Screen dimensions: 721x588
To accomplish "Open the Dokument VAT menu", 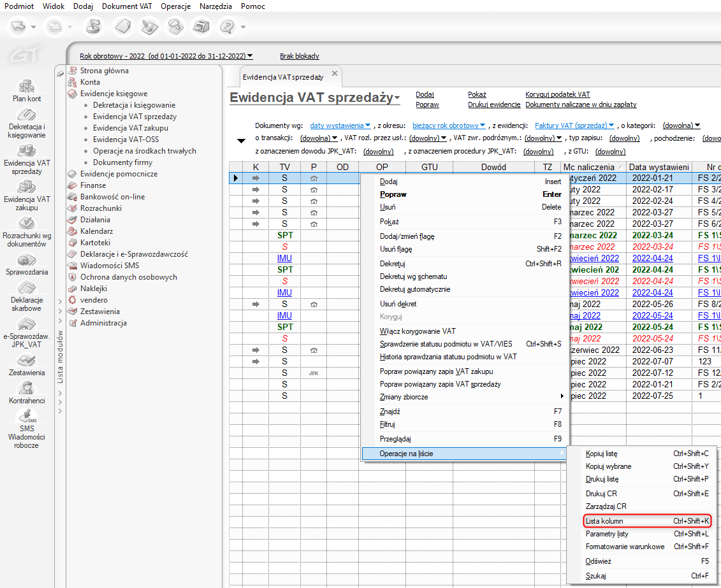I will [x=127, y=6].
